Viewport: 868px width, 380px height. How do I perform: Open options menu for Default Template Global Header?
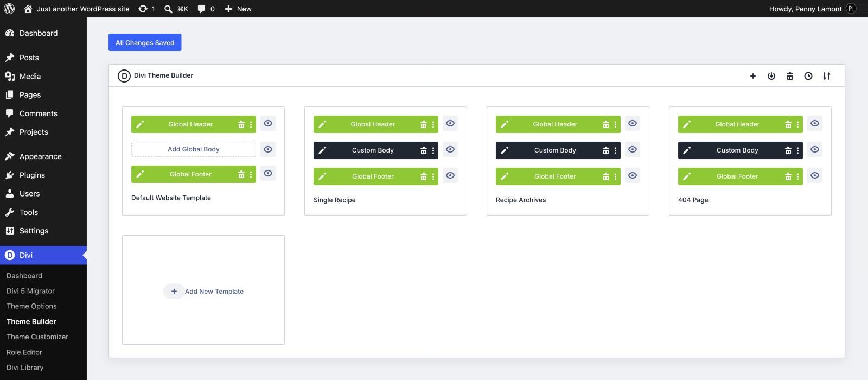[251, 124]
